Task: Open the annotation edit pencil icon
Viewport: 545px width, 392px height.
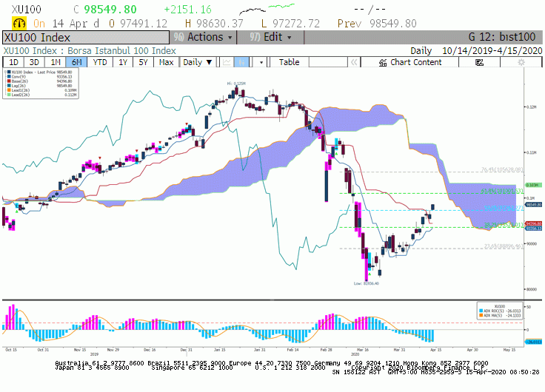Action: tap(479, 62)
